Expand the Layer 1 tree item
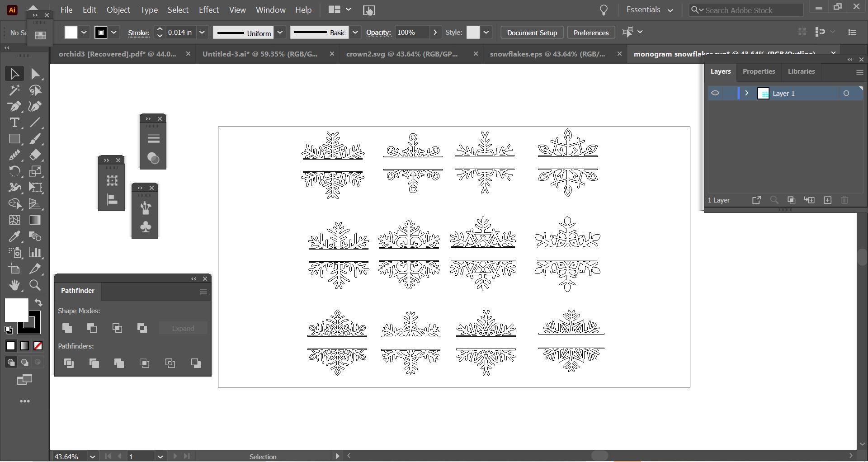This screenshot has height=462, width=868. [746, 93]
